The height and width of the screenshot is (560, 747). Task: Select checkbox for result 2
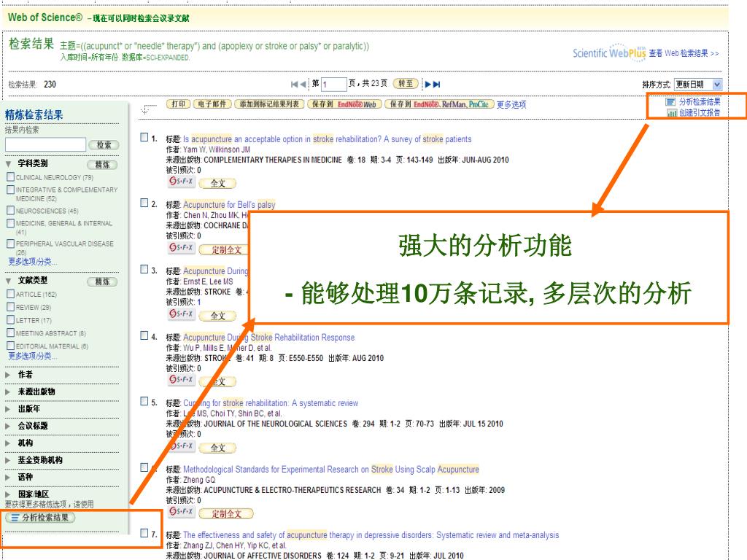click(144, 203)
